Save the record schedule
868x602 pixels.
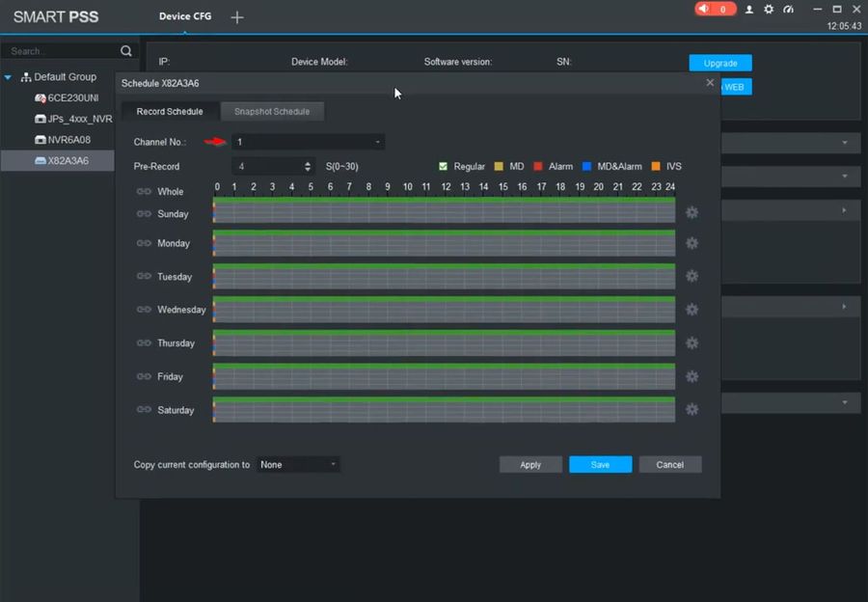pos(600,465)
